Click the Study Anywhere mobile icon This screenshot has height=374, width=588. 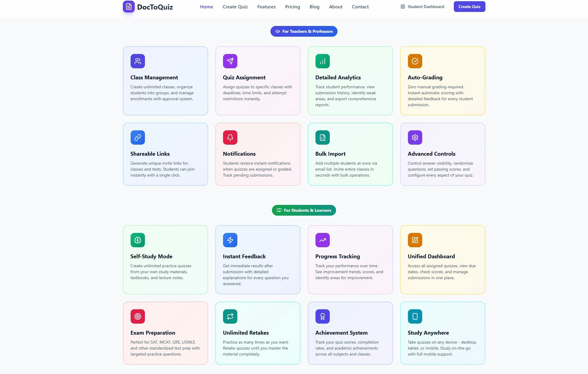(415, 316)
